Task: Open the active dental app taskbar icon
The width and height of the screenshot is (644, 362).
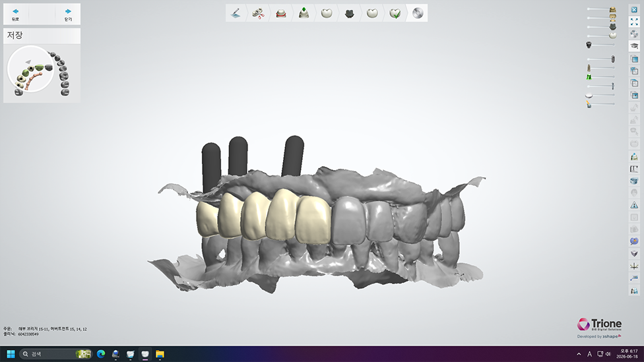Action: click(145, 354)
